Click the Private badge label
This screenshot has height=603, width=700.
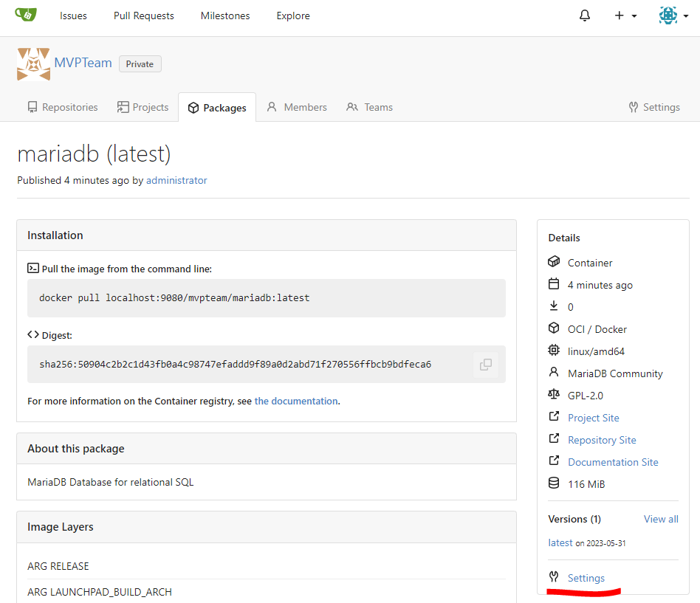[x=140, y=63]
